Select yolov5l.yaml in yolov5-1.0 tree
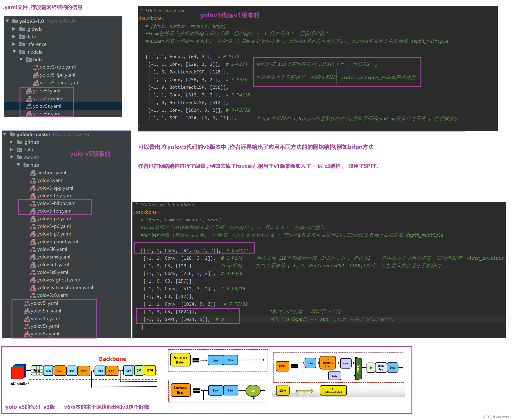 point(47,91)
